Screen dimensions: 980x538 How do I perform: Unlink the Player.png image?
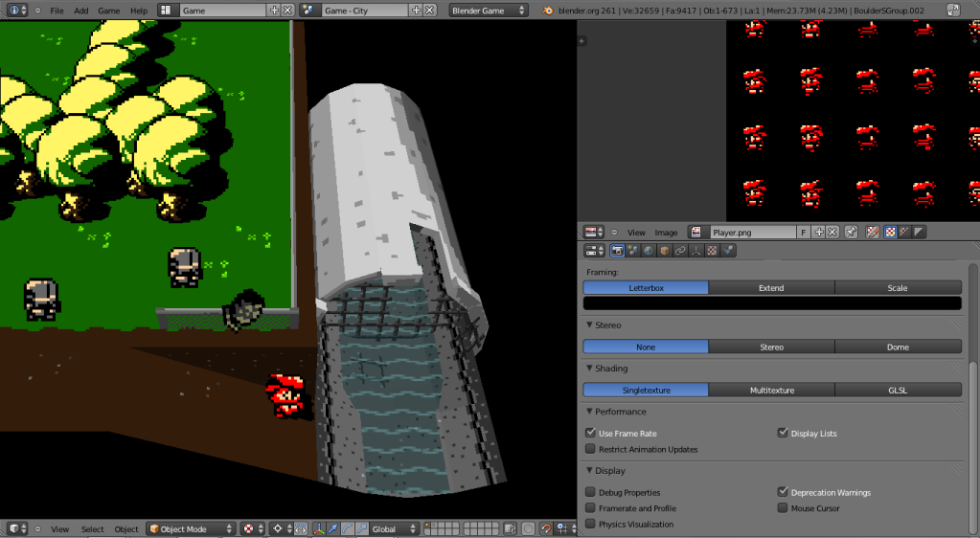click(x=832, y=233)
